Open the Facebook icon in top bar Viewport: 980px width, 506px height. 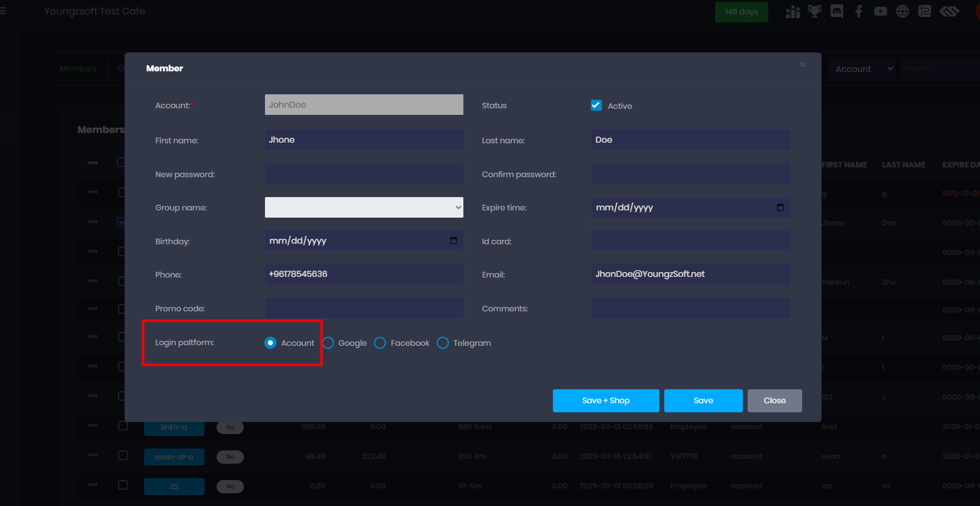pyautogui.click(x=858, y=11)
